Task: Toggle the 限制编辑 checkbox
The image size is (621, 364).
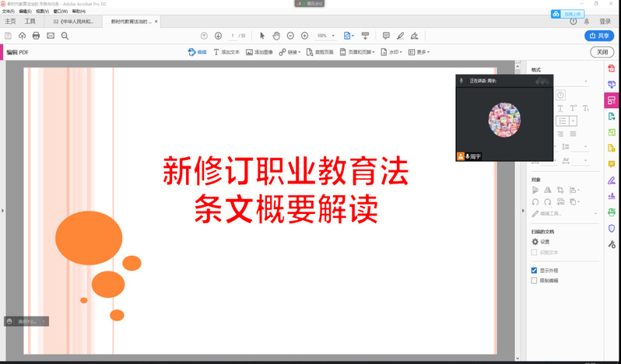Action: [x=534, y=281]
